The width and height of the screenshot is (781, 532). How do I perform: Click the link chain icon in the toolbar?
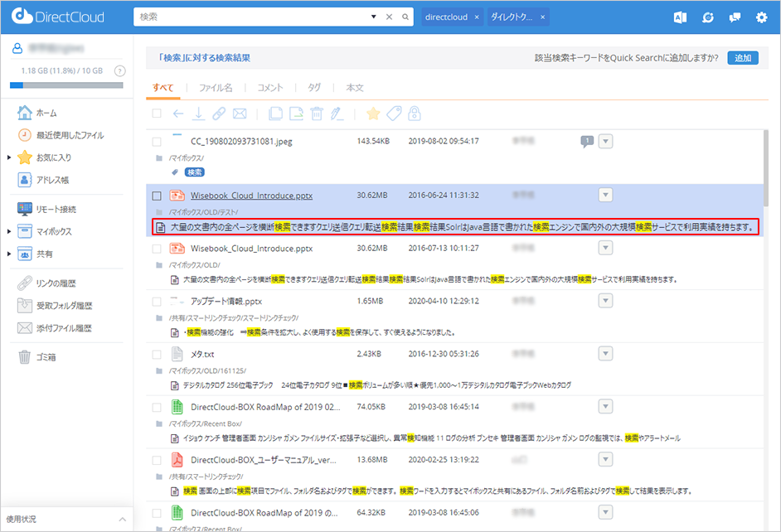point(219,114)
